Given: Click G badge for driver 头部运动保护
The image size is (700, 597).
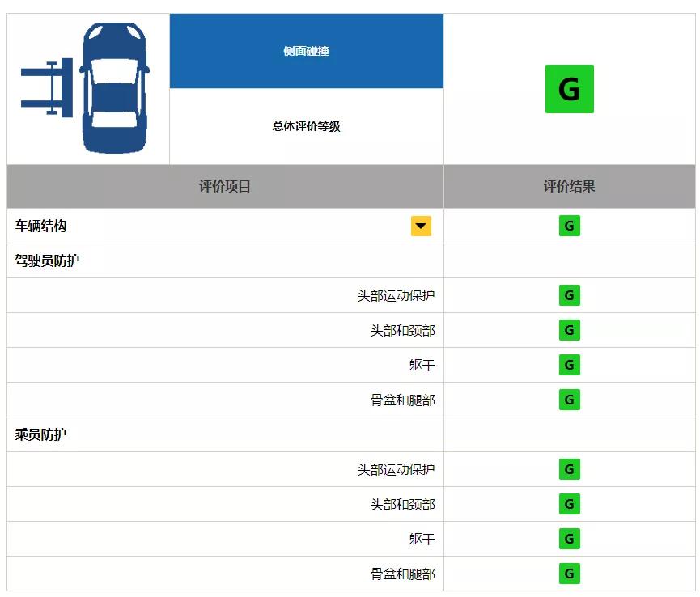Looking at the screenshot, I should 569,295.
